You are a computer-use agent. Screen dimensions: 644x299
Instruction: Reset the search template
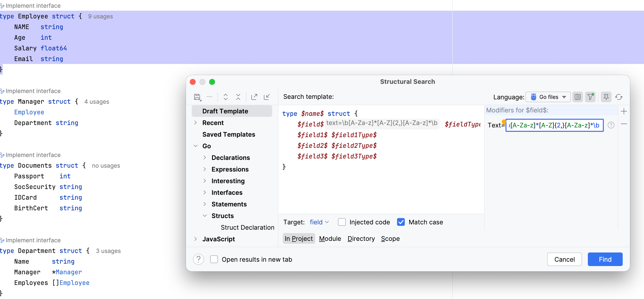(619, 97)
